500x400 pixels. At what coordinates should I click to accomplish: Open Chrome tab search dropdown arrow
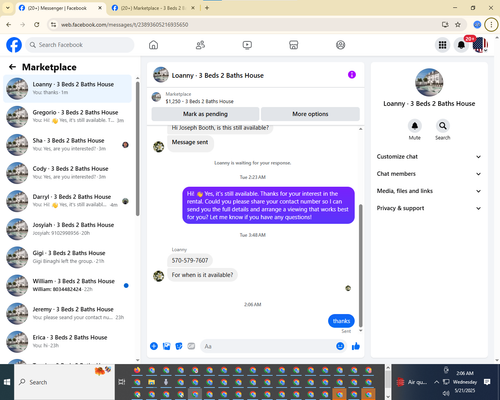click(x=7, y=8)
